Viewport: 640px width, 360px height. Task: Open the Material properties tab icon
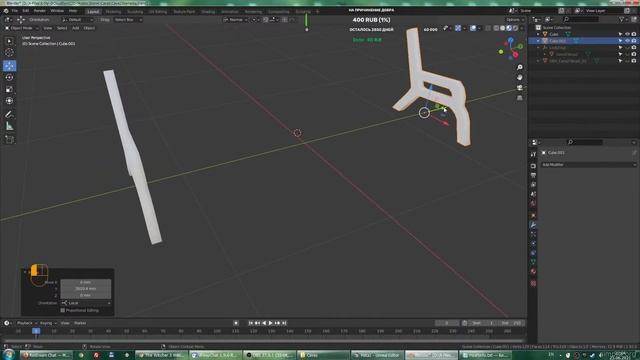pos(533,271)
